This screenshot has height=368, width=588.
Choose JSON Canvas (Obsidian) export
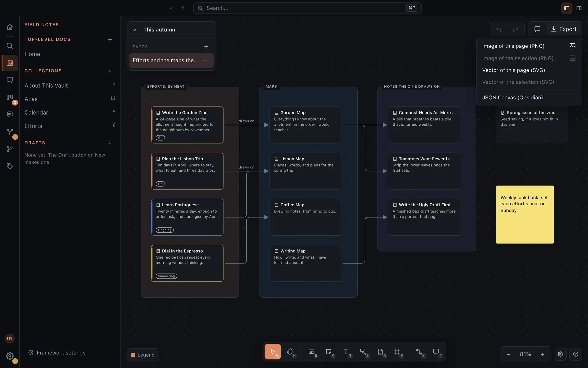click(x=529, y=97)
